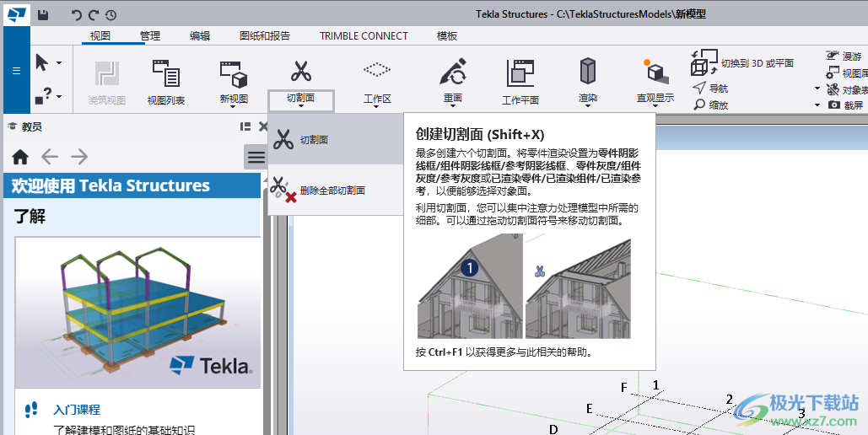Click the 对象表示 object representation tool

click(x=846, y=89)
